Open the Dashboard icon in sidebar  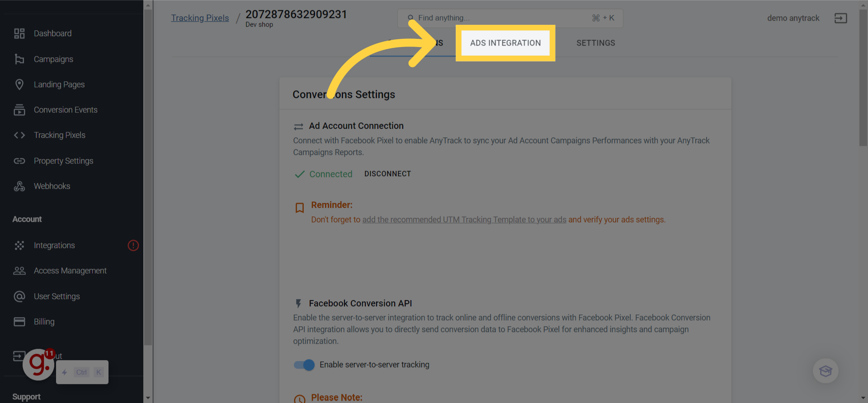[x=19, y=33]
